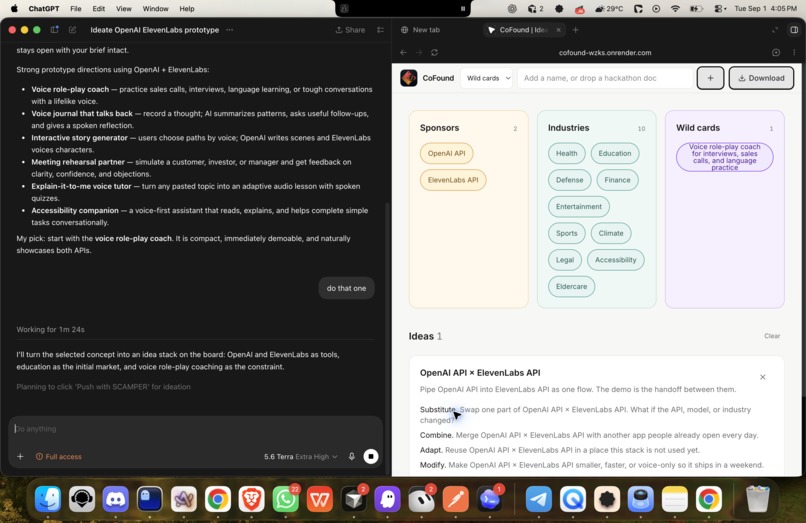Pick the Accessibility industry chip
806x523 pixels.
[616, 260]
